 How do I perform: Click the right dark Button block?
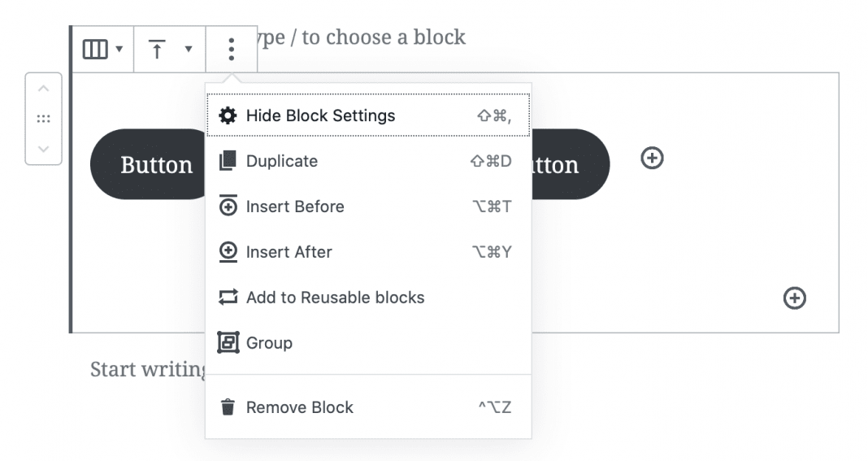tap(571, 164)
